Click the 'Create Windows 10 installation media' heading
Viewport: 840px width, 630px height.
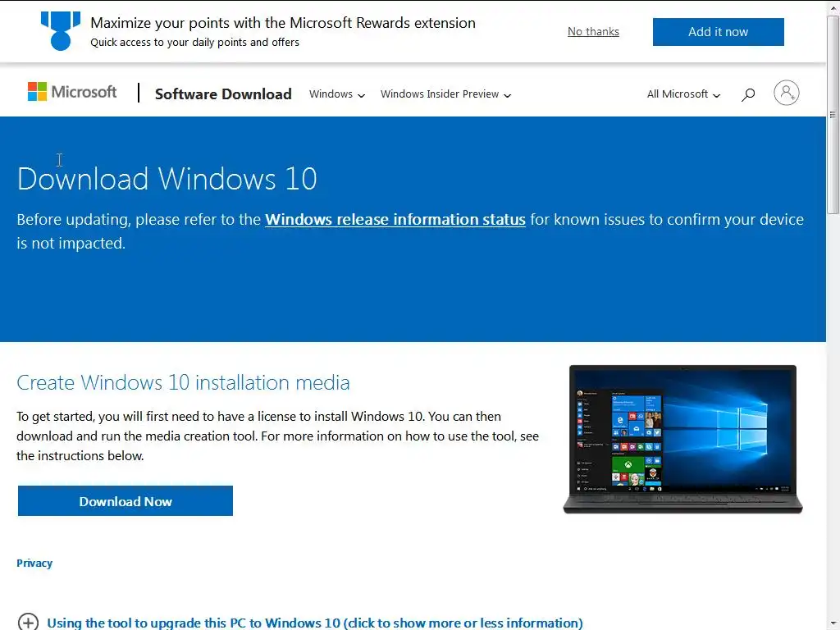click(x=183, y=382)
